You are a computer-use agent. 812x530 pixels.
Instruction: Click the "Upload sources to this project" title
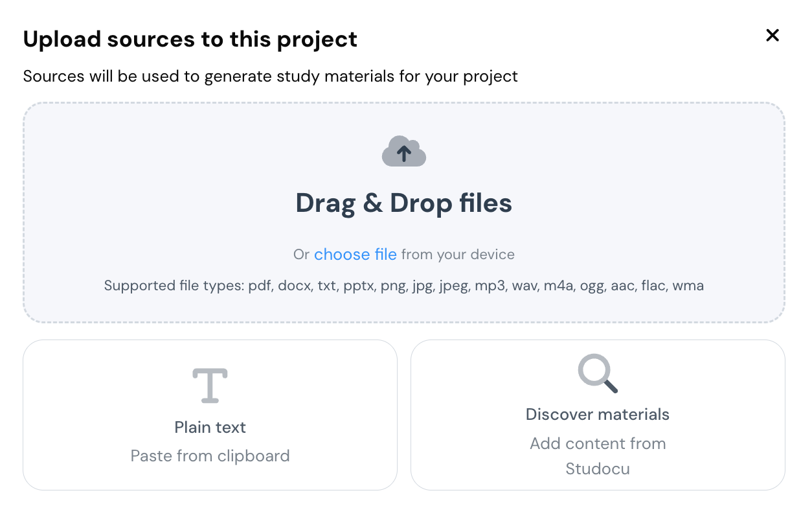click(x=190, y=40)
